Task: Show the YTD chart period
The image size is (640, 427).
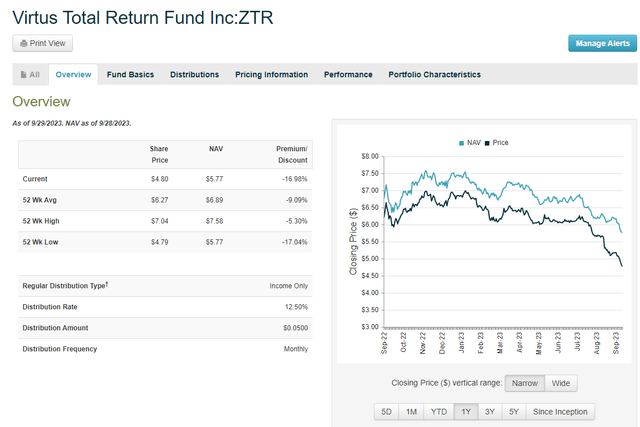Action: tap(438, 411)
